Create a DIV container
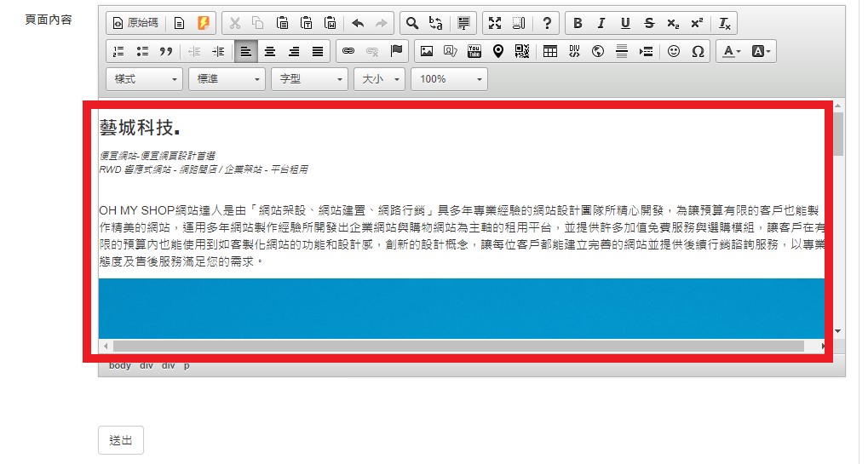Screen dimensions: 868x464 pyautogui.click(x=574, y=51)
